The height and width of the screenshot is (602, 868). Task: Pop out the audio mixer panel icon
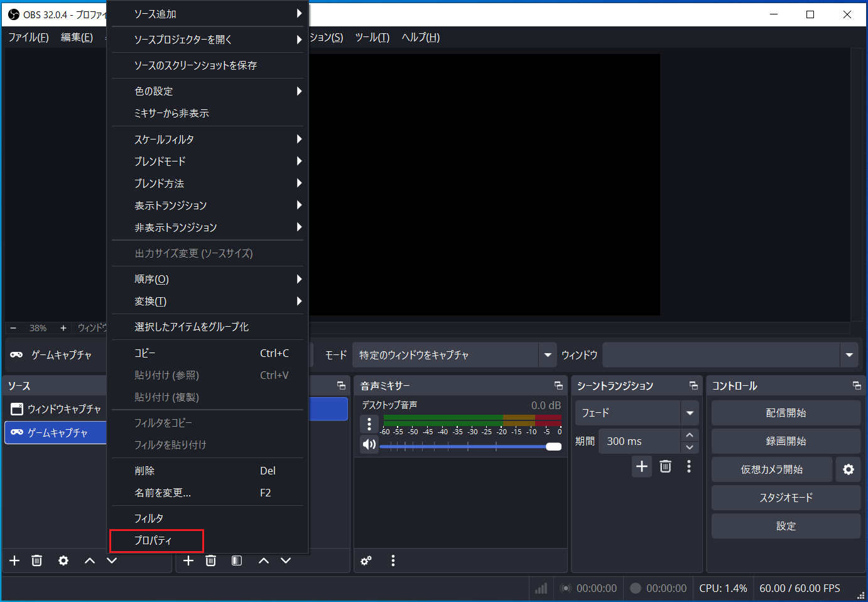click(558, 385)
